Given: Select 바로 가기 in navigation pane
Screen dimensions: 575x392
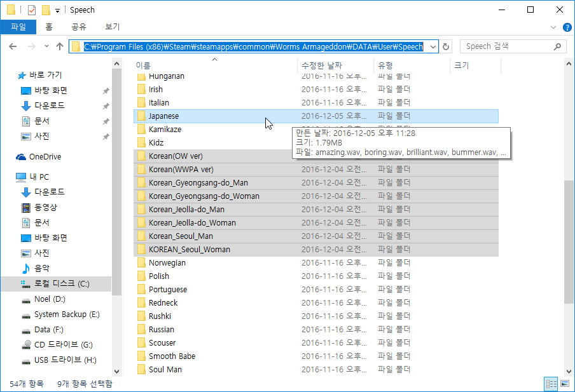Looking at the screenshot, I should [39, 75].
